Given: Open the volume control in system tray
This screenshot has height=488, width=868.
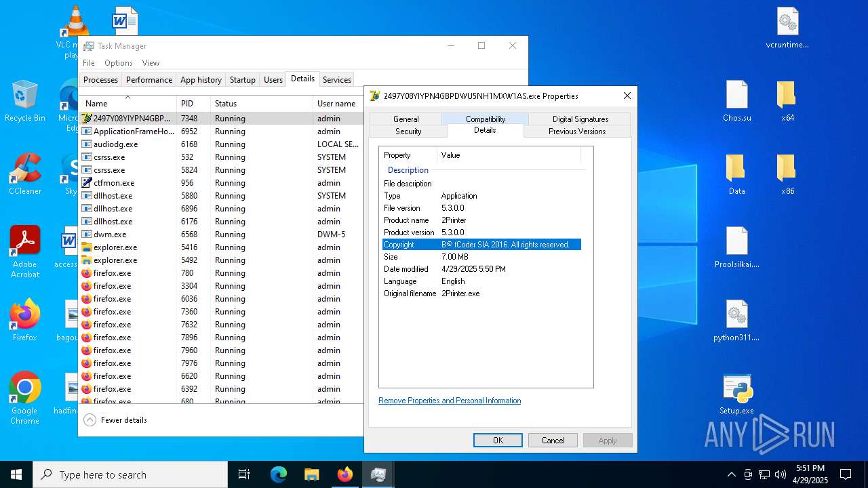Looking at the screenshot, I should coord(781,474).
